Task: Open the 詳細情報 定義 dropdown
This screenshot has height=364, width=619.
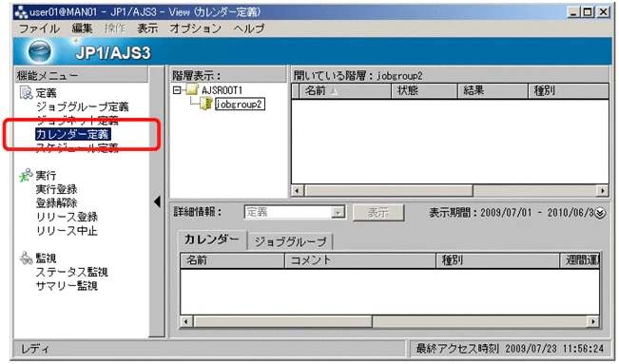Action: click(338, 212)
